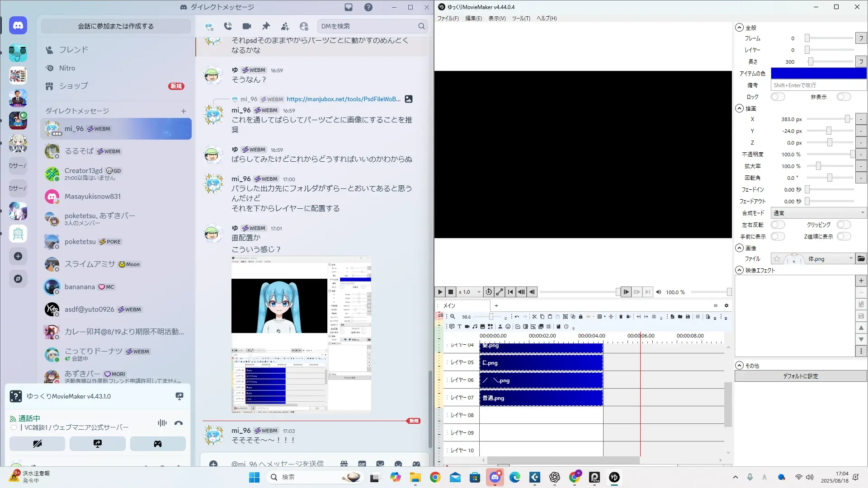Click the scissors cut icon in timeline toolbar

[x=534, y=317]
